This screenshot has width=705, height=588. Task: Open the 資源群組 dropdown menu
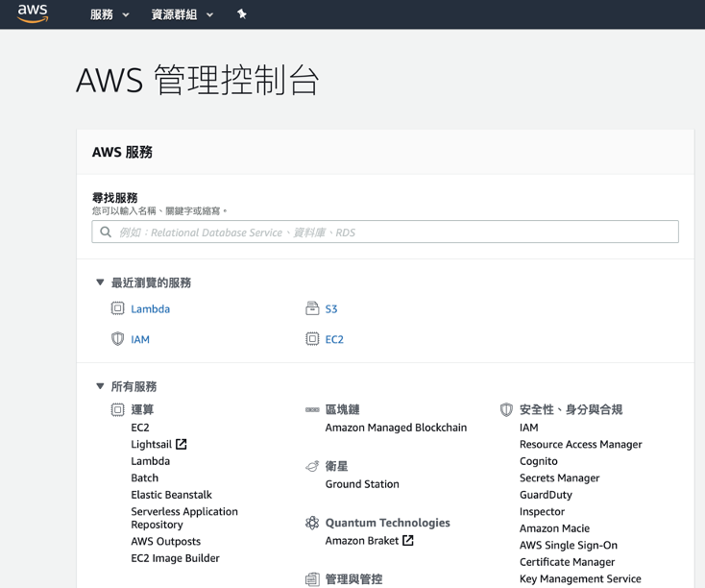tap(182, 14)
